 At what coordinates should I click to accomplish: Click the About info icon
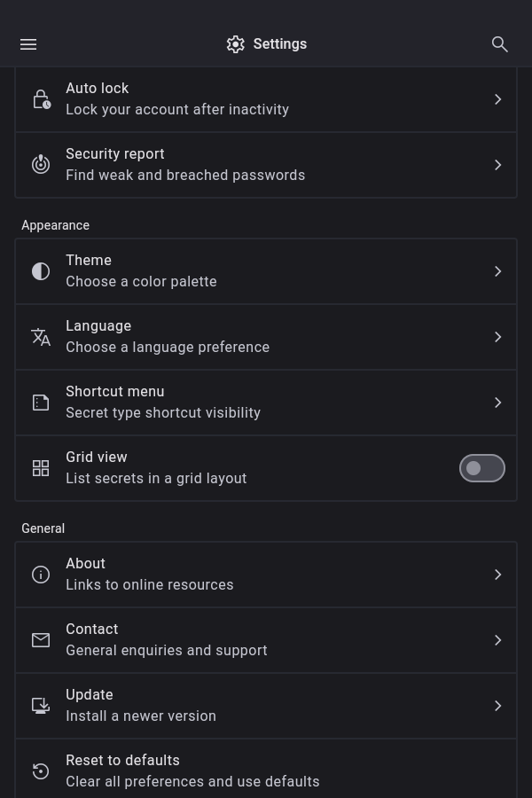[41, 575]
